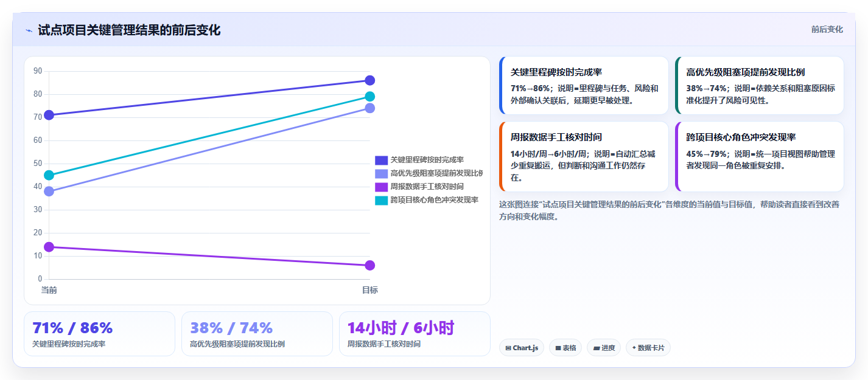This screenshot has height=380, width=868.
Task: Click the 14小时 / 6小时 stat card
Action: 415,334
